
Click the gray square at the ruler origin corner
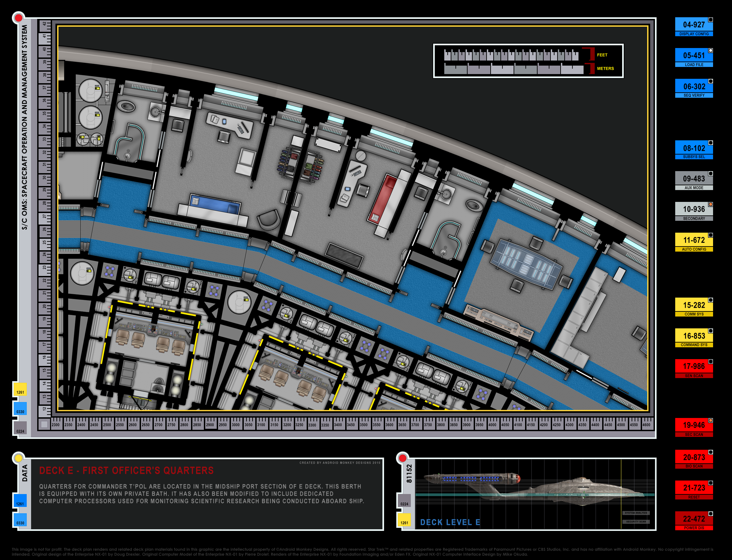(44, 424)
